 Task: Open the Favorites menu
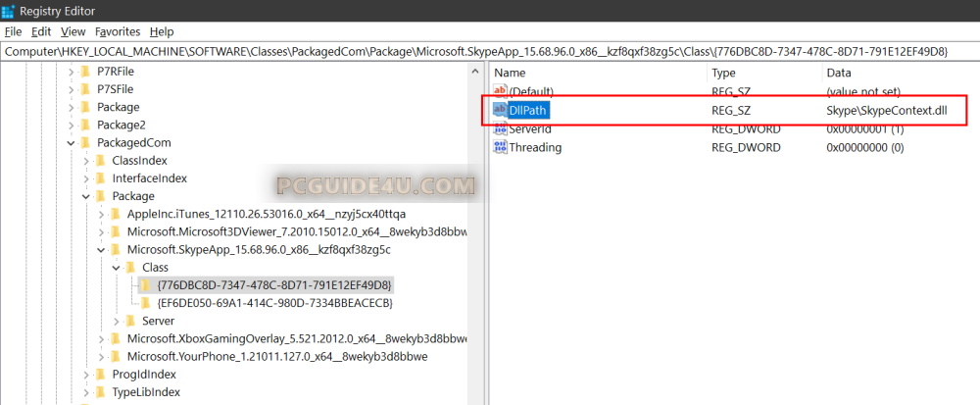tap(118, 31)
